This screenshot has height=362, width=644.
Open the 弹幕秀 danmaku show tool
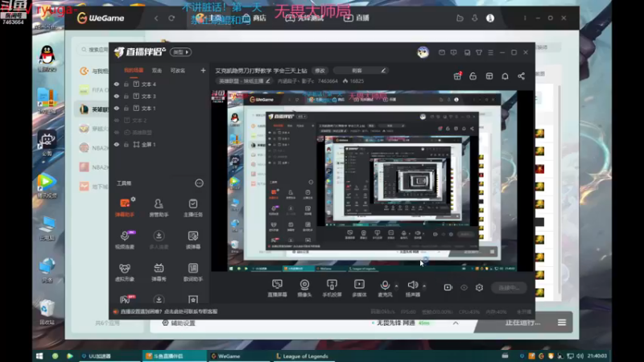[x=159, y=272]
